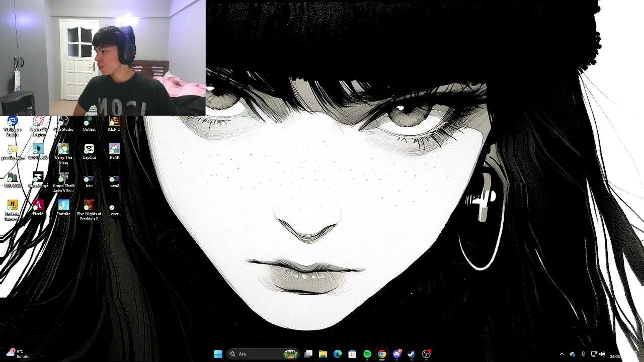Select the Carry The Glass shortcut
Image resolution: width=644 pixels, height=362 pixels.
coord(63,154)
